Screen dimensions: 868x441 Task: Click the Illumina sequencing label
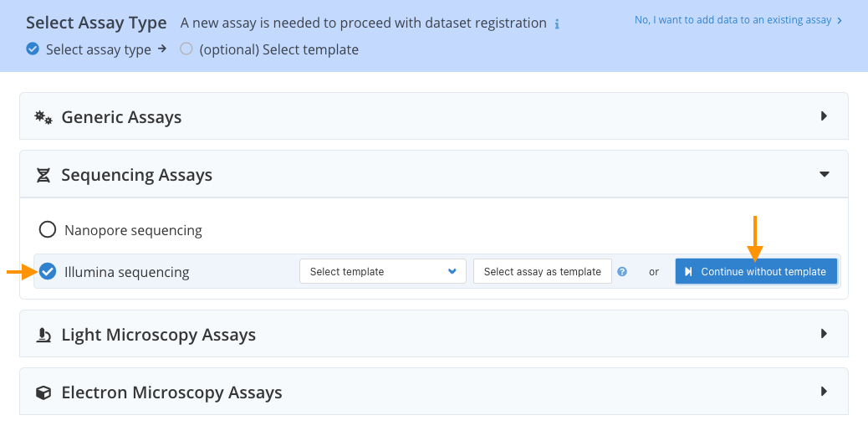(127, 272)
